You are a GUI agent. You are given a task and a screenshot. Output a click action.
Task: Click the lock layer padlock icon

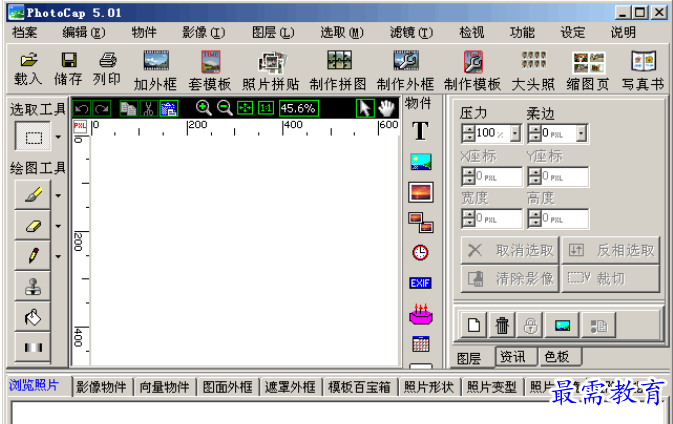pyautogui.click(x=531, y=325)
